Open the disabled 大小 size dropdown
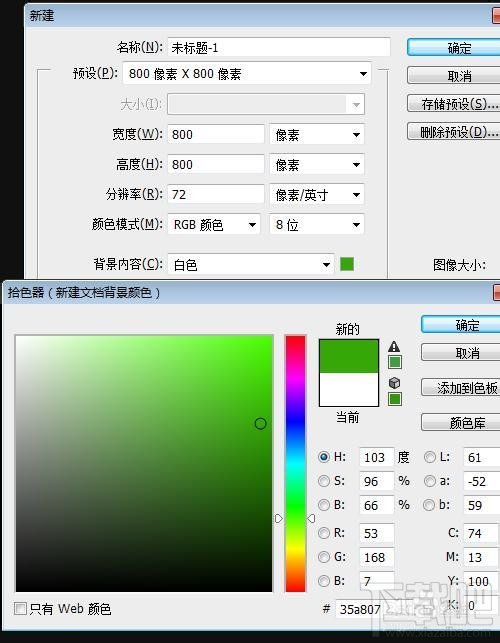This screenshot has width=500, height=643. tap(266, 104)
